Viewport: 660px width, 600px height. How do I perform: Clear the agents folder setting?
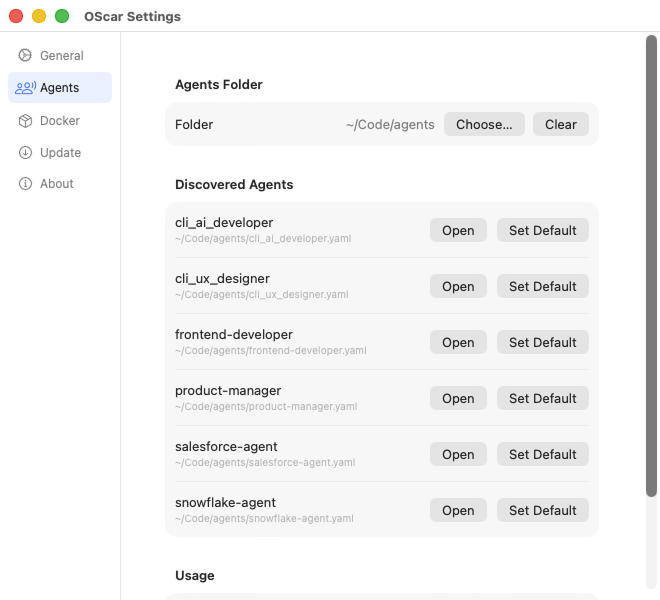[561, 124]
